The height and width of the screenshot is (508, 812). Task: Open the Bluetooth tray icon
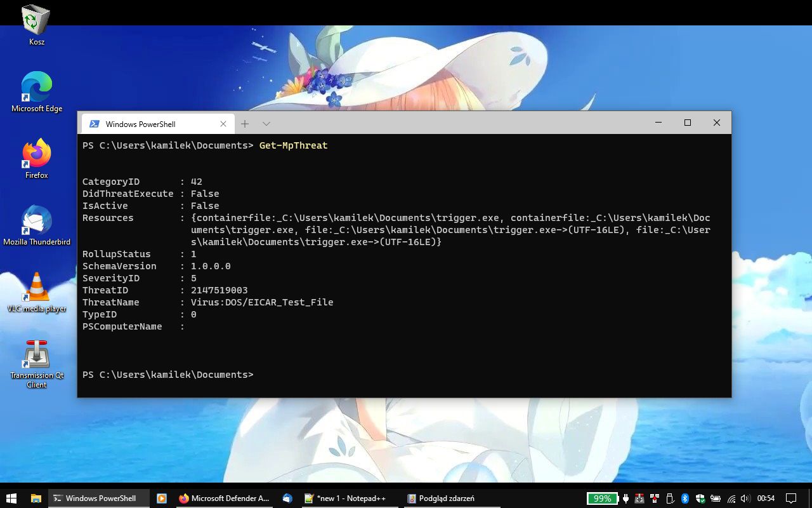tap(685, 498)
